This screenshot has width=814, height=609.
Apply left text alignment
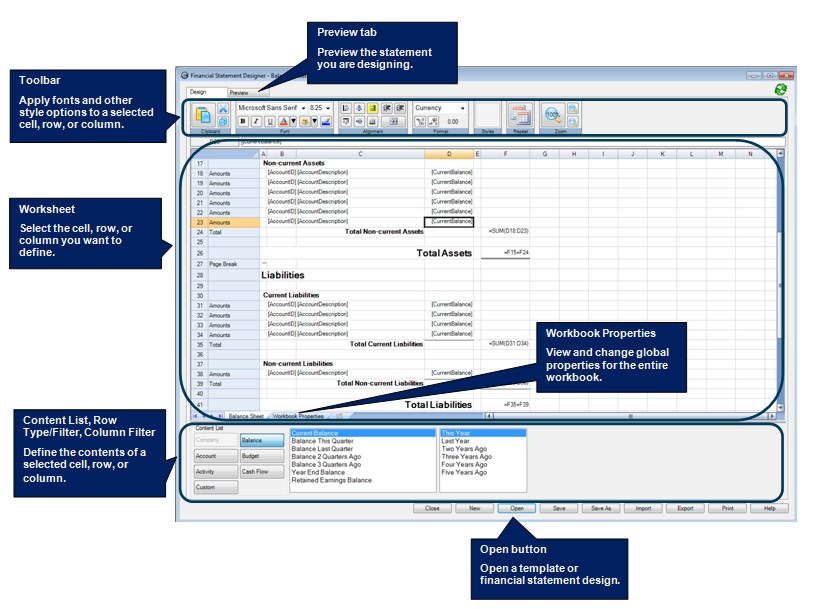[346, 108]
